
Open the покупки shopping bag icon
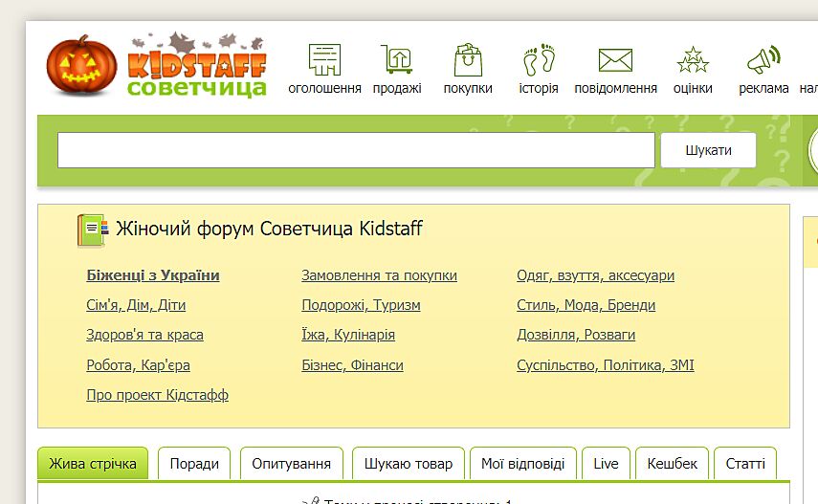click(468, 60)
